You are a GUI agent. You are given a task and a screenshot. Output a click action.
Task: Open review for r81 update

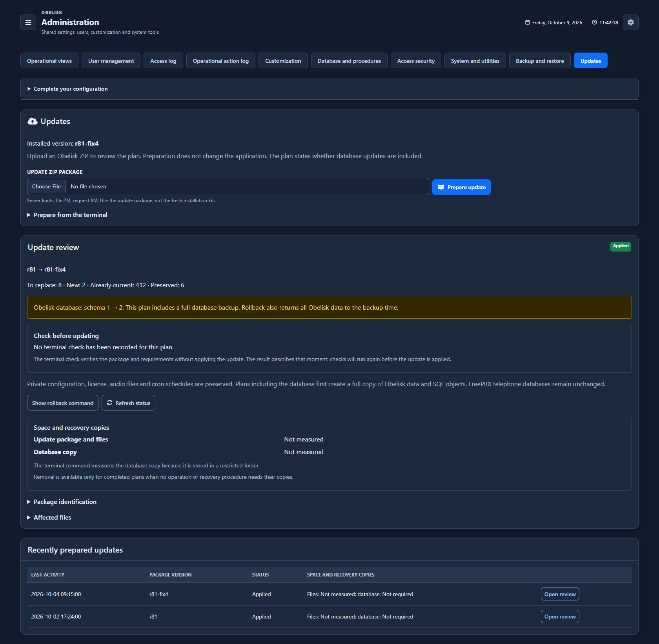(560, 616)
